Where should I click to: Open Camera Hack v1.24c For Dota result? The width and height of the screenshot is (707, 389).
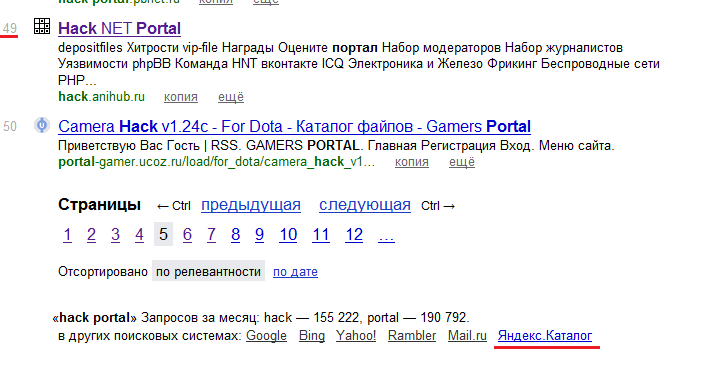point(294,127)
